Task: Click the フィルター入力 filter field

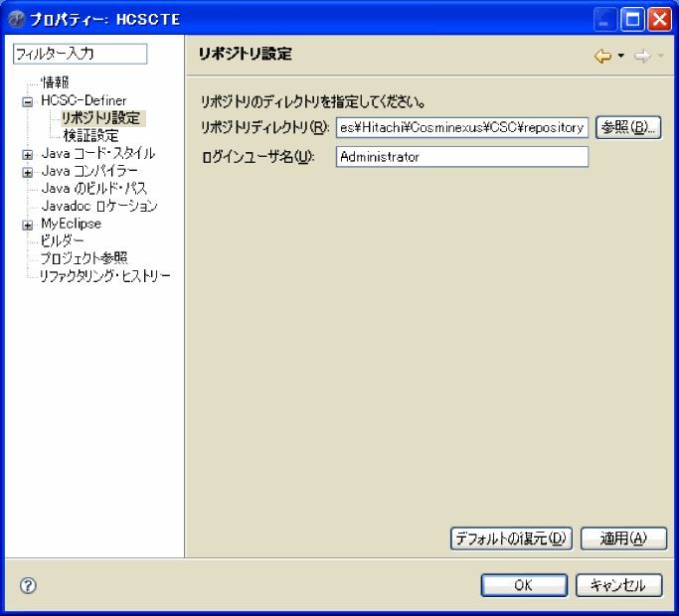Action: tap(81, 54)
